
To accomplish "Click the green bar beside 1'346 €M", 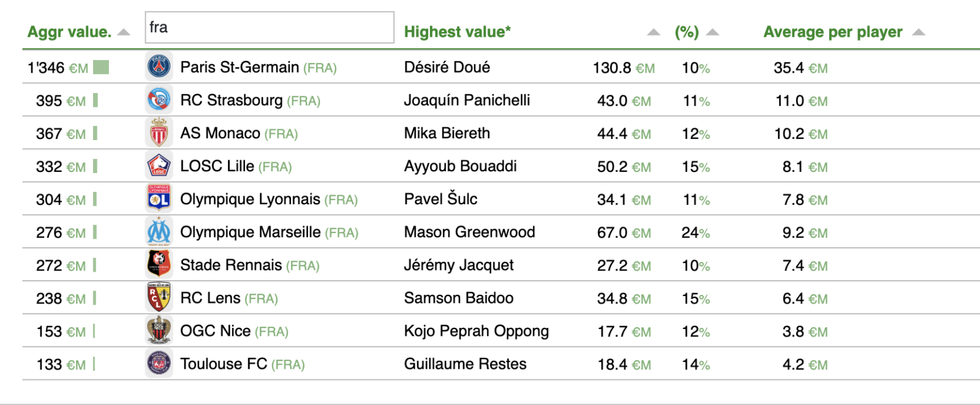I will (101, 67).
